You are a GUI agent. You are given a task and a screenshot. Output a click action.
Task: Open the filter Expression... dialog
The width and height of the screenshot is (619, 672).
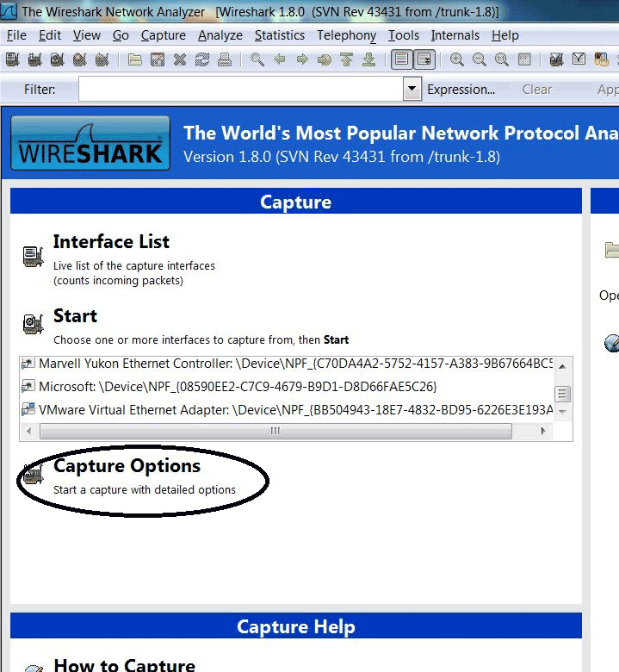[x=461, y=89]
